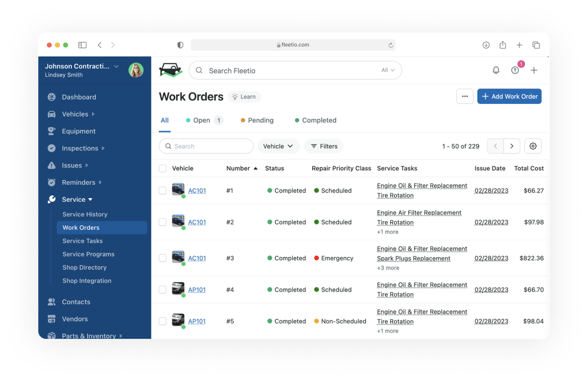Click the Inspections checkmark icon
Screen dimensions: 588x381
(x=51, y=148)
